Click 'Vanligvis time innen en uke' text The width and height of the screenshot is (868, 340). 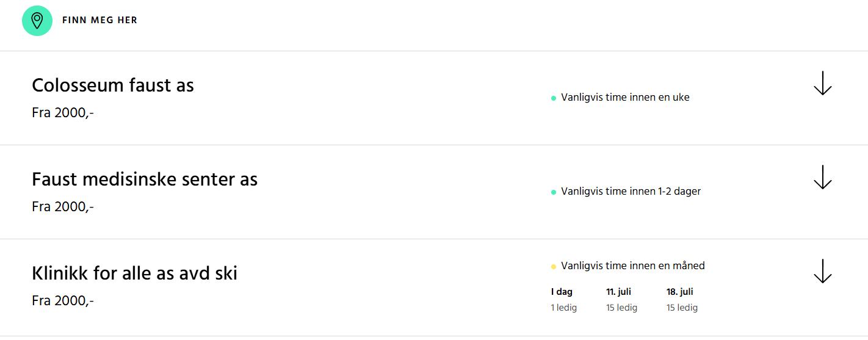click(x=625, y=98)
